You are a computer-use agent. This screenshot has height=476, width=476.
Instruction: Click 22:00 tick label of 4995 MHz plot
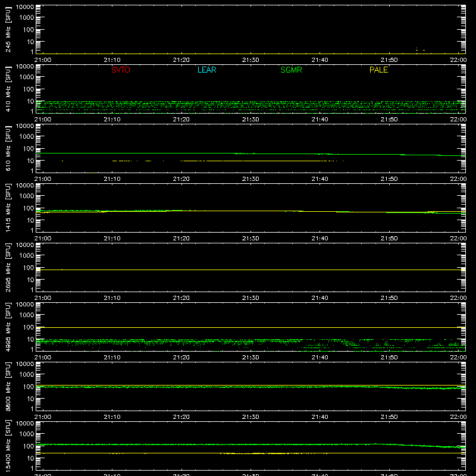click(x=458, y=358)
